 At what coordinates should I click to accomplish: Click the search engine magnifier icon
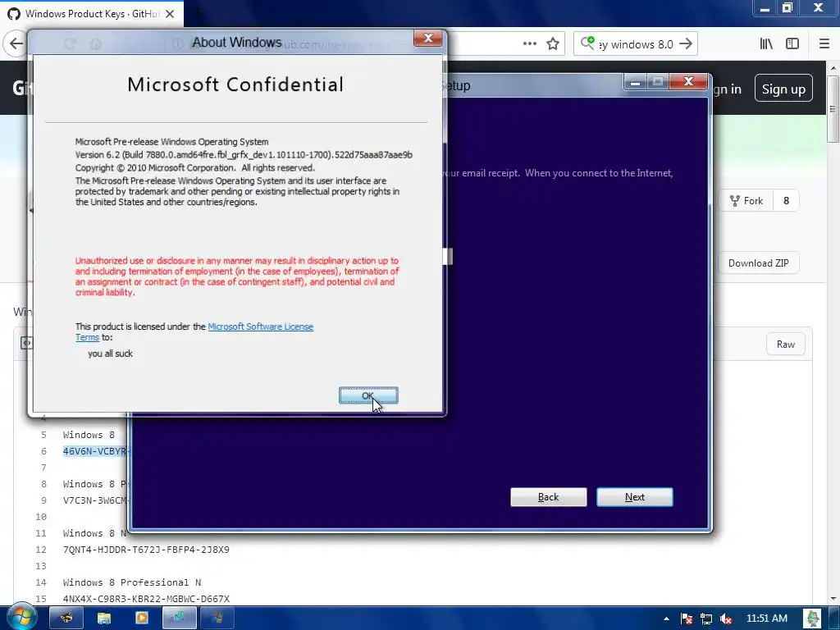pyautogui.click(x=587, y=43)
